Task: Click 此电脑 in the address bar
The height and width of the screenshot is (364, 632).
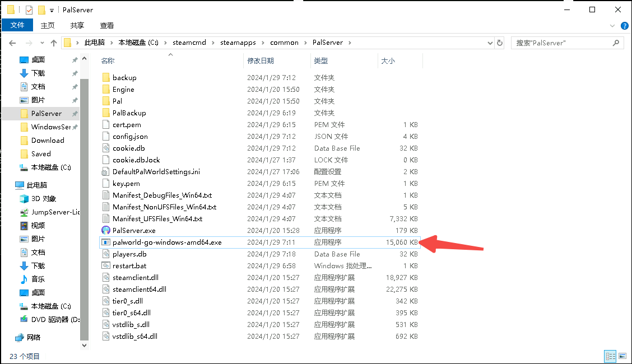Action: click(94, 43)
